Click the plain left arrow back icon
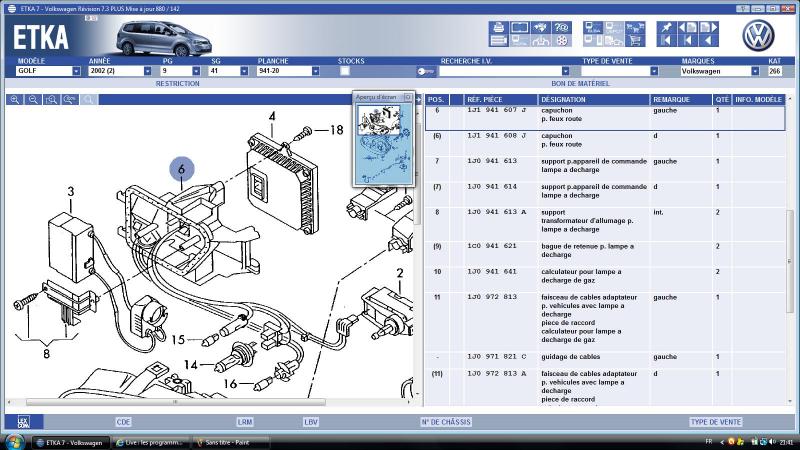 click(709, 40)
